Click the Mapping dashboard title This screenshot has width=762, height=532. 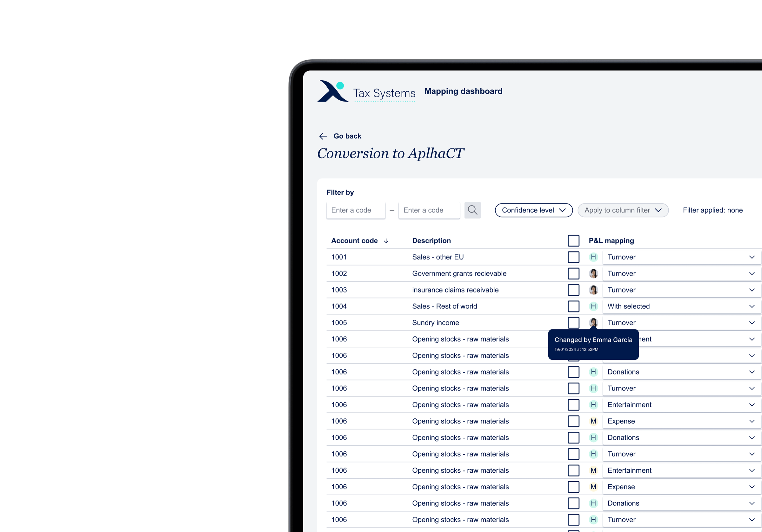pyautogui.click(x=463, y=91)
